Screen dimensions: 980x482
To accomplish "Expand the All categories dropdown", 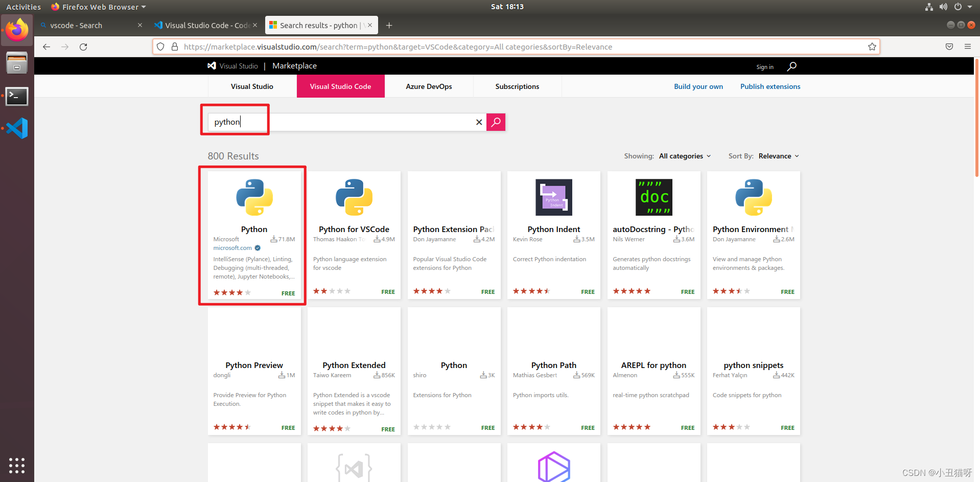I will point(685,156).
